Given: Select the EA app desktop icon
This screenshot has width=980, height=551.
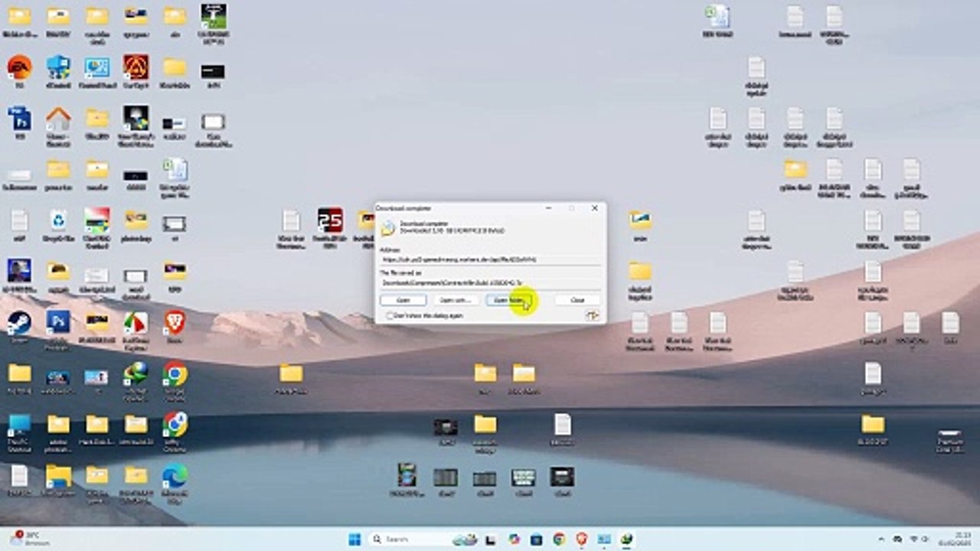Looking at the screenshot, I should tap(19, 67).
